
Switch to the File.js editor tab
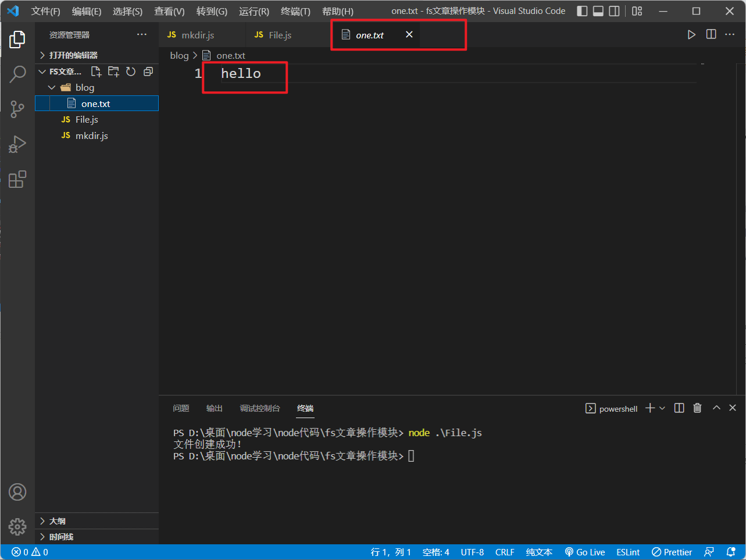pyautogui.click(x=288, y=35)
